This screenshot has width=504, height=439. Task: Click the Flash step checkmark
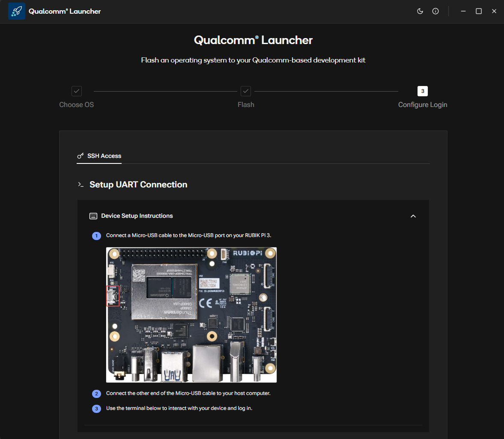(246, 91)
